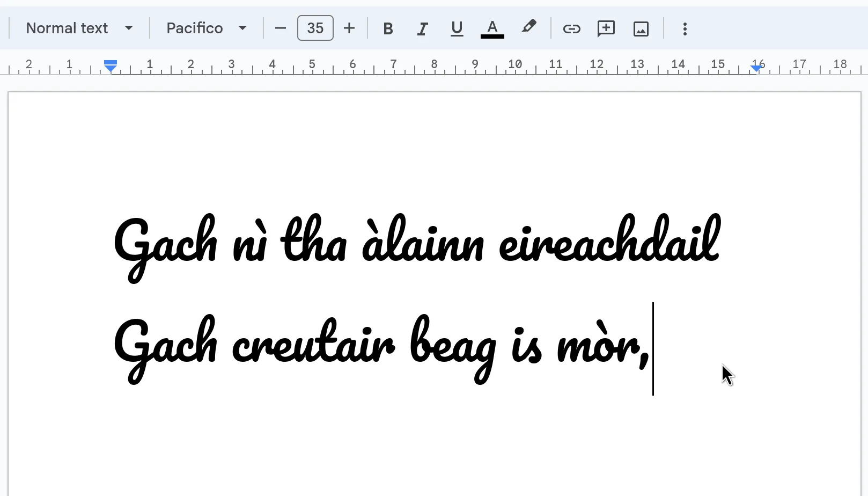The image size is (868, 496).
Task: Underline the selected text
Action: click(x=457, y=28)
